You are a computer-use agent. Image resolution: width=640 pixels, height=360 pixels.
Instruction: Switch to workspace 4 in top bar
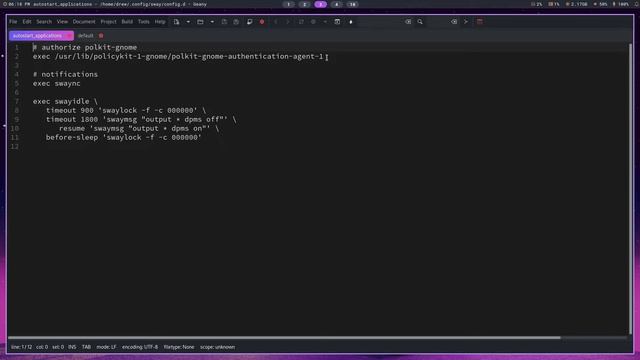coord(336,4)
